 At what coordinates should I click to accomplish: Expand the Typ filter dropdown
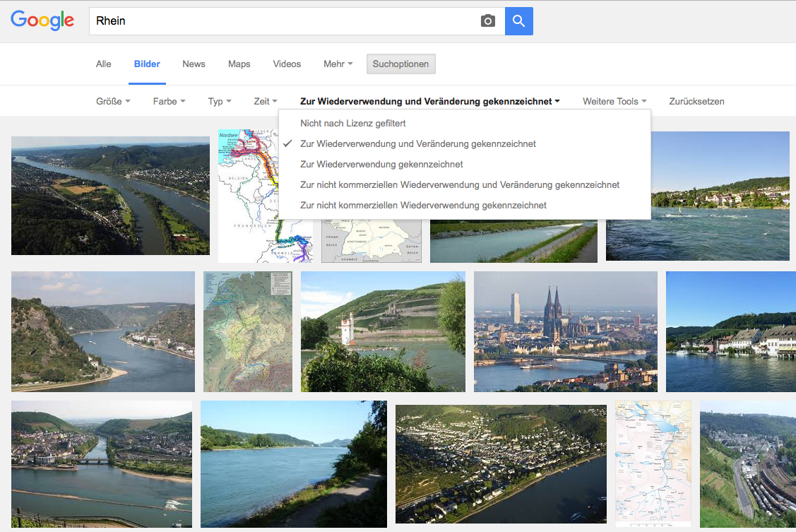[219, 101]
